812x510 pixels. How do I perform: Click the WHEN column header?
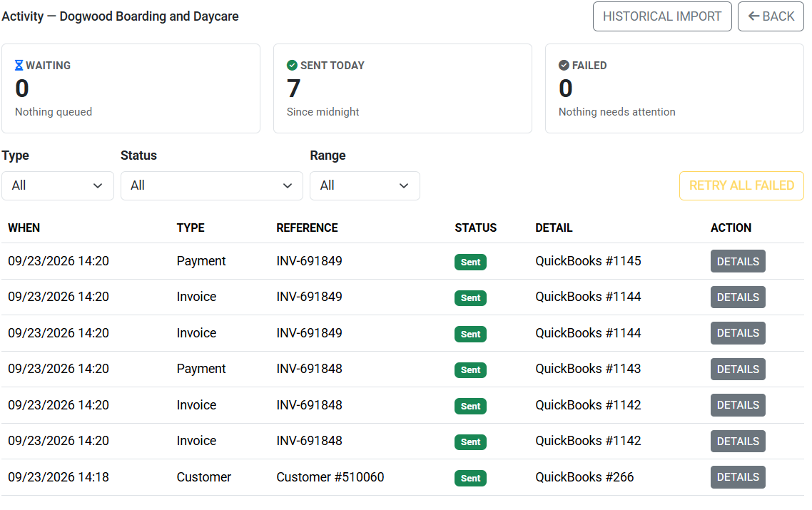click(x=24, y=228)
